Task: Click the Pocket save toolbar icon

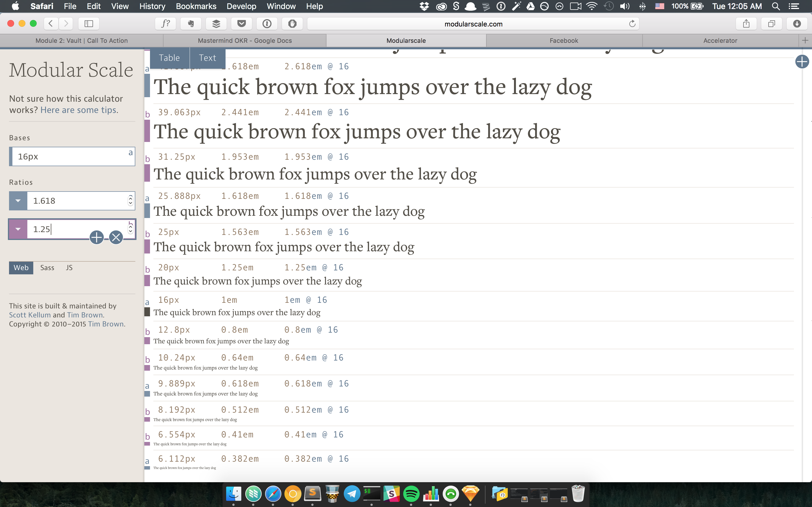Action: pyautogui.click(x=242, y=23)
